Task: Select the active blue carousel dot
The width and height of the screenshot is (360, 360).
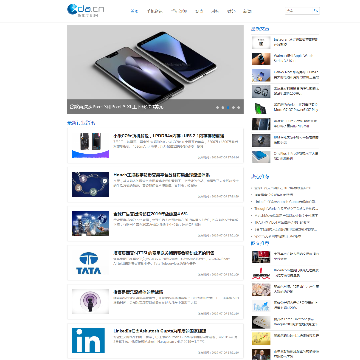Action: coord(228,107)
